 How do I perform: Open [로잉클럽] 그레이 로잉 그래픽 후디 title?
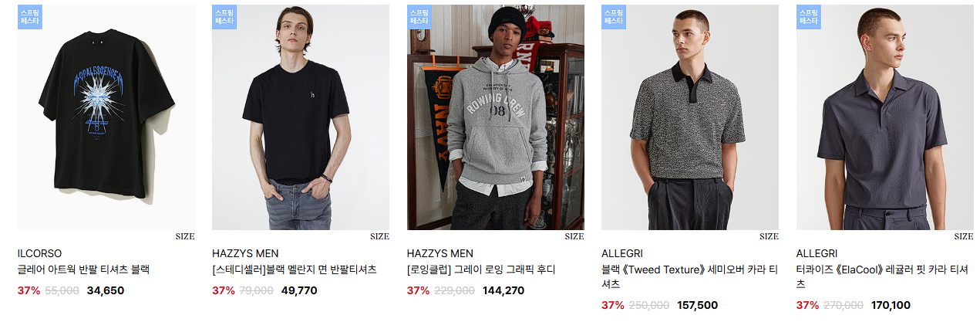[x=481, y=269]
